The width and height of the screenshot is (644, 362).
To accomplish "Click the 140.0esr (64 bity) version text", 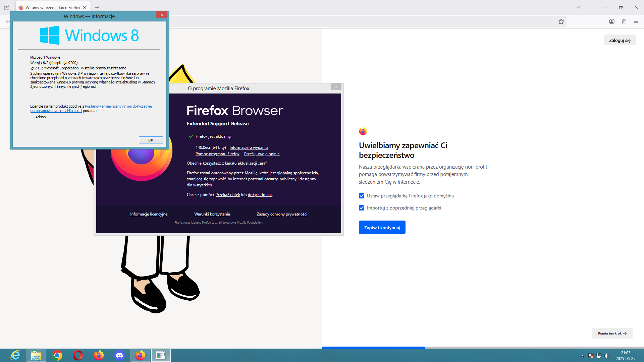I will [211, 147].
